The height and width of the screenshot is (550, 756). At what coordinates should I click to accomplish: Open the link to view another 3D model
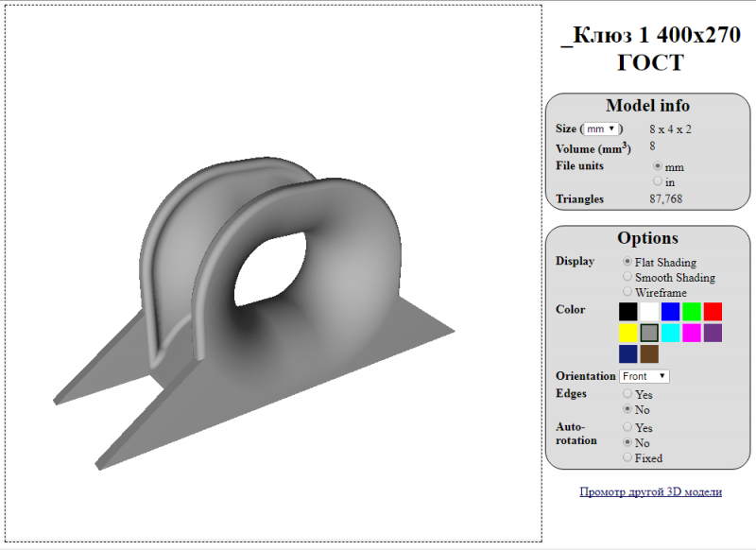pos(650,491)
